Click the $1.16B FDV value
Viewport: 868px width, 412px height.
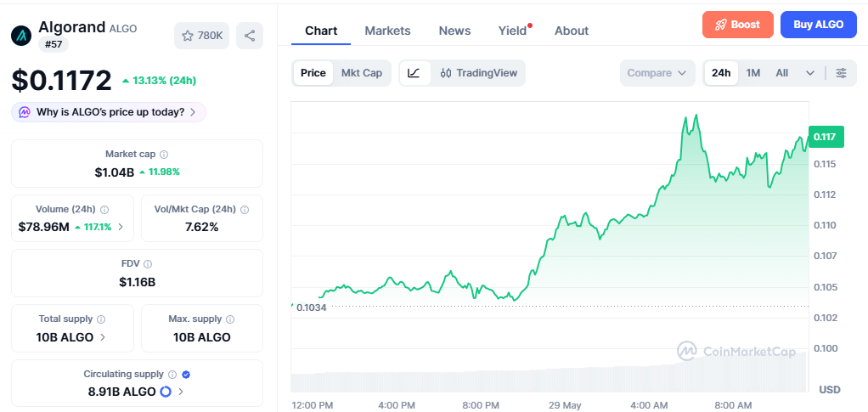click(x=138, y=282)
